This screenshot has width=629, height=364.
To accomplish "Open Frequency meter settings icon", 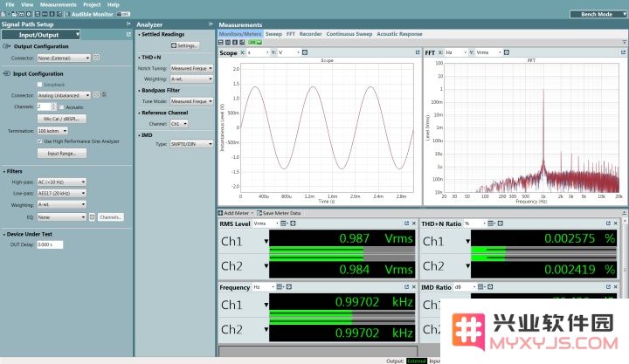I will [289, 287].
